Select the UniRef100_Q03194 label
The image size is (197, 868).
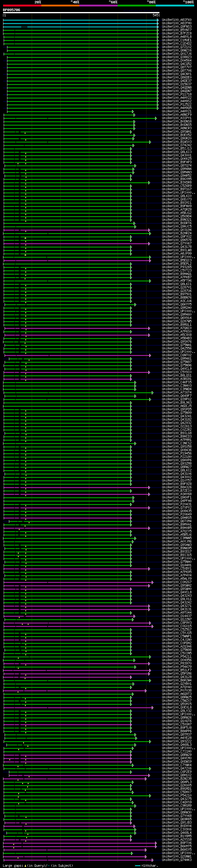(176, 230)
